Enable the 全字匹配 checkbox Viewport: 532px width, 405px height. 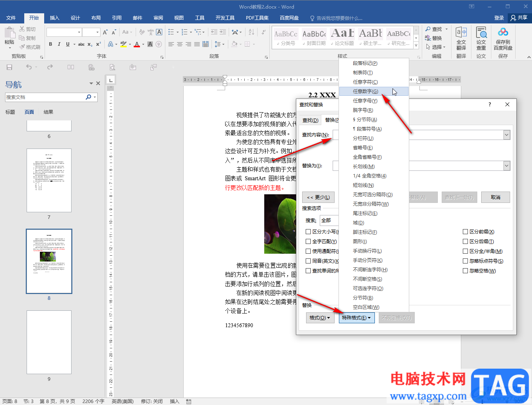[x=308, y=242]
